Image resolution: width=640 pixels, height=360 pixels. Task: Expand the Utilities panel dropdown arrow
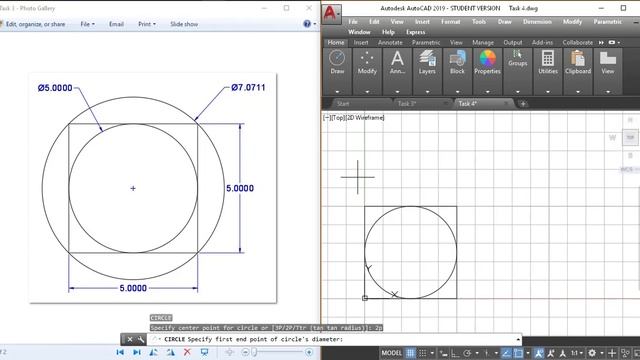coord(548,92)
